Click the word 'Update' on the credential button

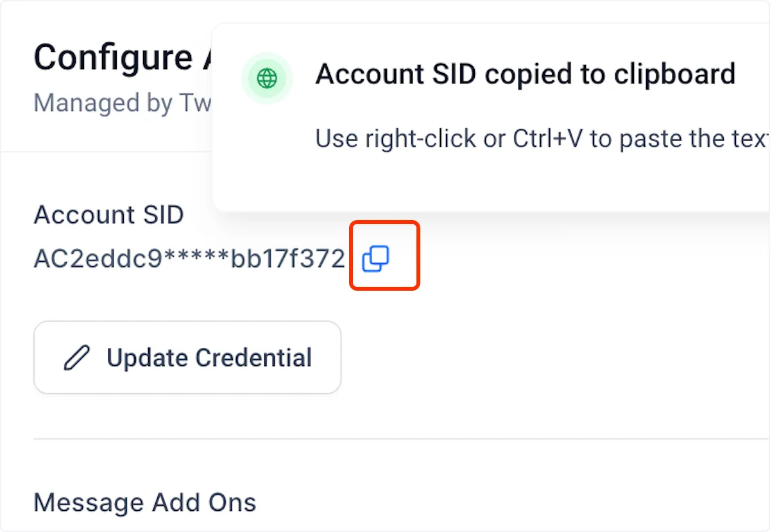pyautogui.click(x=147, y=357)
